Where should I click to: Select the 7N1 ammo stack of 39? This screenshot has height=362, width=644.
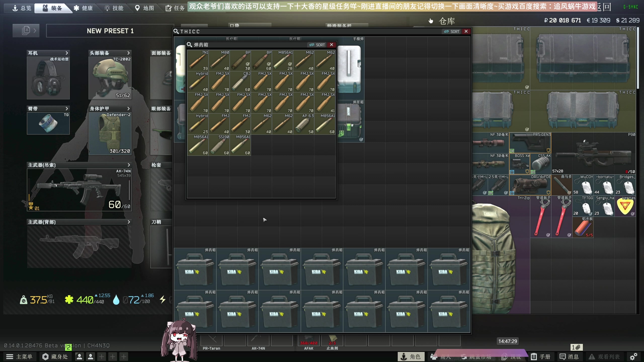198,61
